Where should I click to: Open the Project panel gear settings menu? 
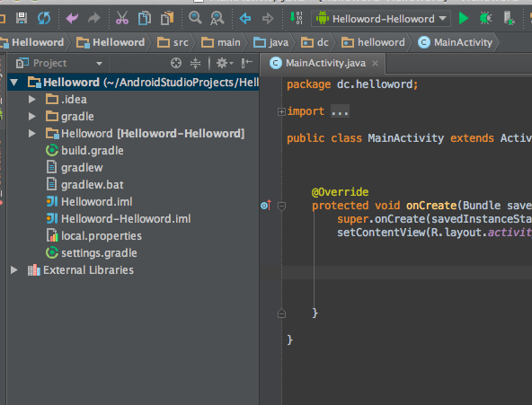pyautogui.click(x=225, y=63)
